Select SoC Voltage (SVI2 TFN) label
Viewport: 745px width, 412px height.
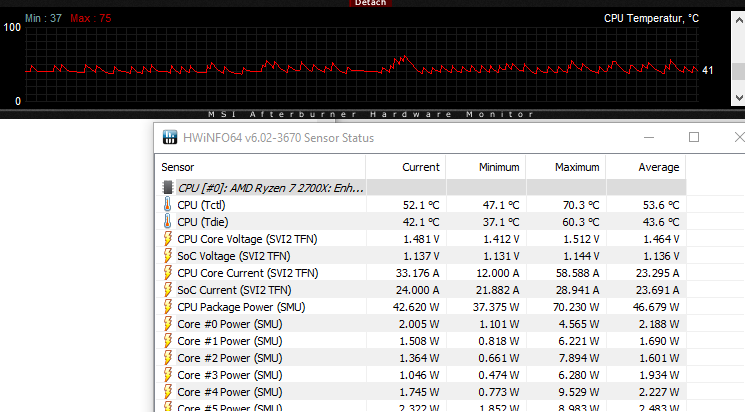click(233, 256)
